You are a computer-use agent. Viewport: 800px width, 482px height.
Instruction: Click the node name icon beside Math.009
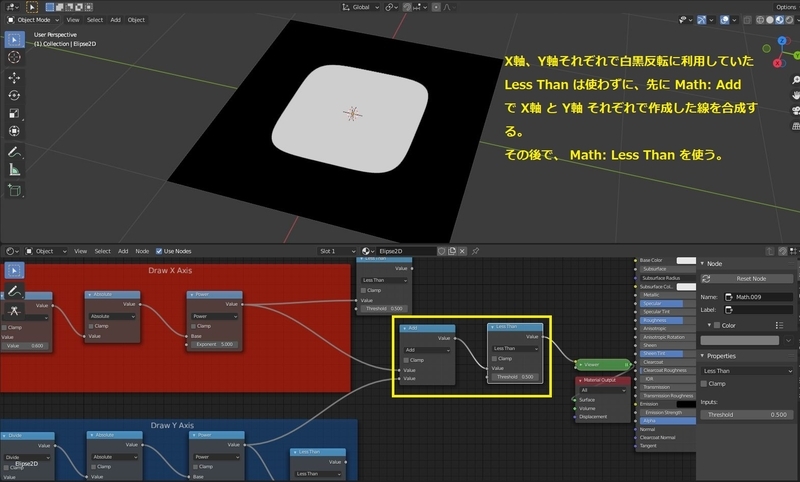point(729,297)
